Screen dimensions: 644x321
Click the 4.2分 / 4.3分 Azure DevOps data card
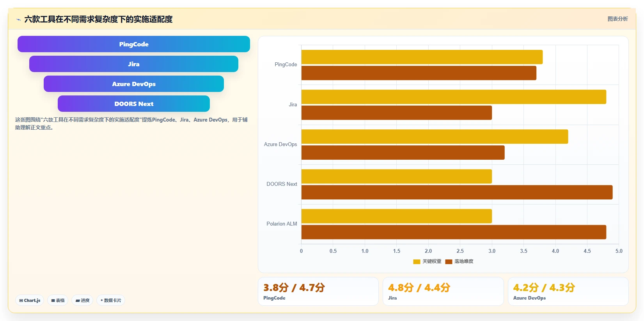(568, 291)
